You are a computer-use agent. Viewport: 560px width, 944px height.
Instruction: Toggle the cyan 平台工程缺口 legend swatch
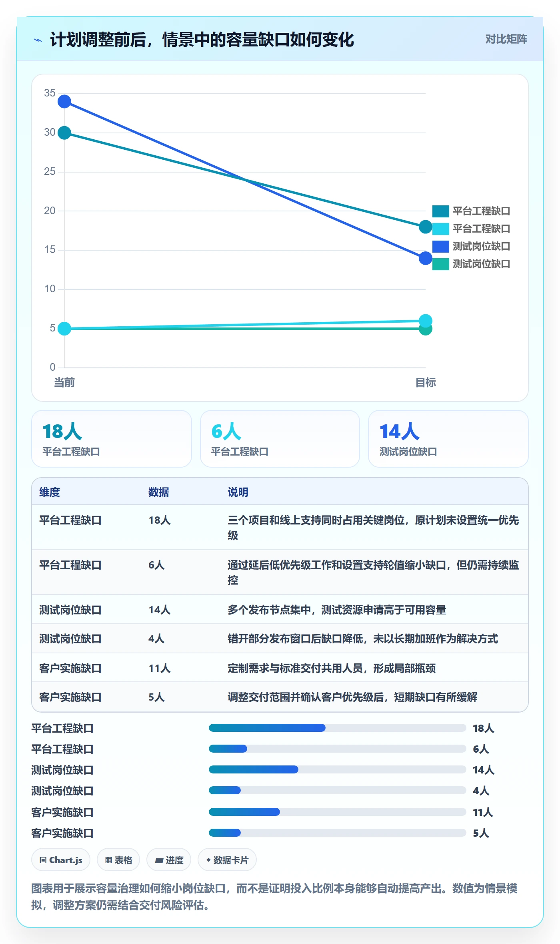point(440,229)
